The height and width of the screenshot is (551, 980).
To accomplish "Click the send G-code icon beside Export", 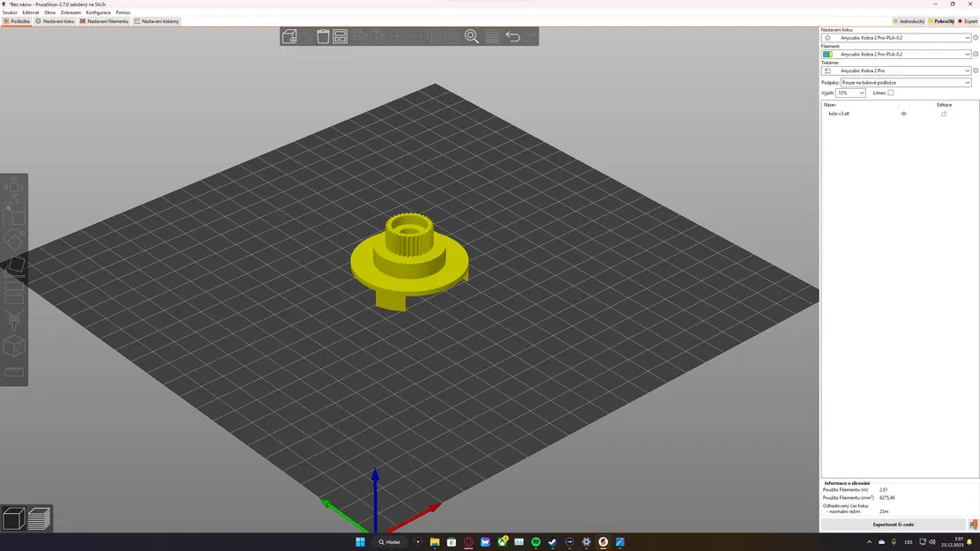I will (973, 525).
